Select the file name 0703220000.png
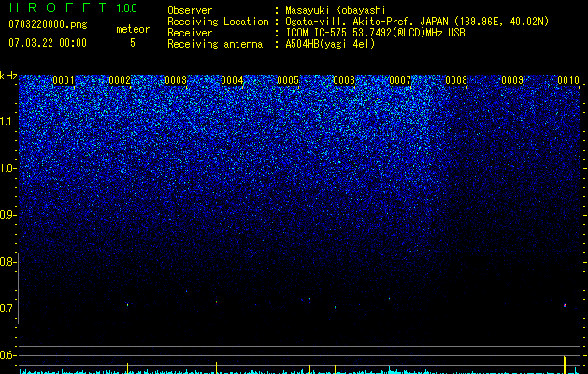 (x=48, y=24)
